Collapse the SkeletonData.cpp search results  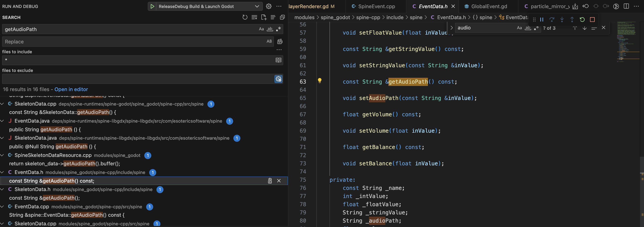coord(2,104)
